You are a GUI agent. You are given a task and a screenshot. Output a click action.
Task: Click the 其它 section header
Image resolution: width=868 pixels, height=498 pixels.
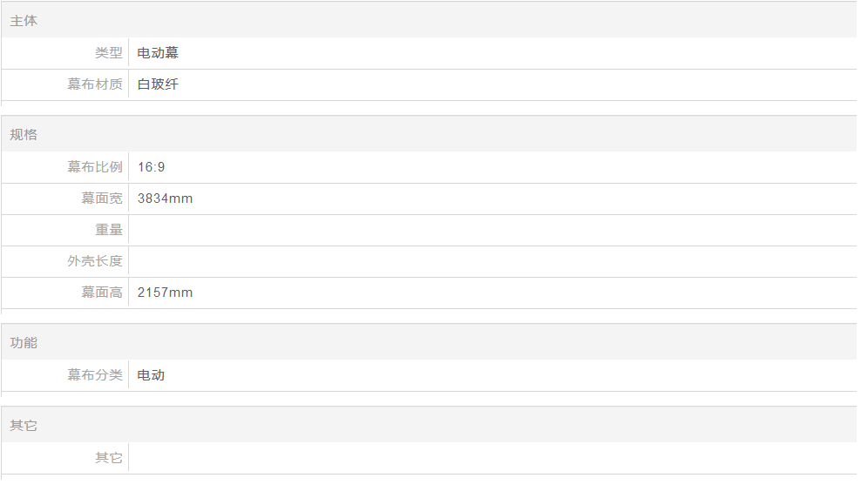point(24,426)
